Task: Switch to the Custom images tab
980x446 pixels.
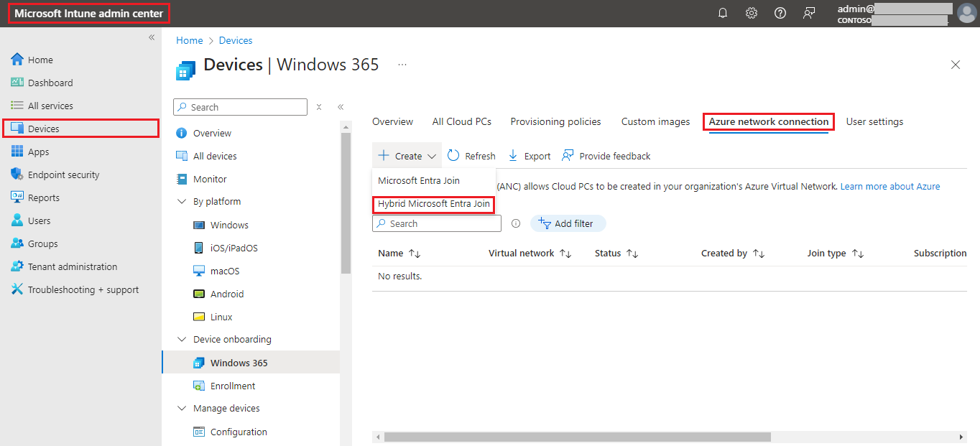Action: [x=655, y=121]
